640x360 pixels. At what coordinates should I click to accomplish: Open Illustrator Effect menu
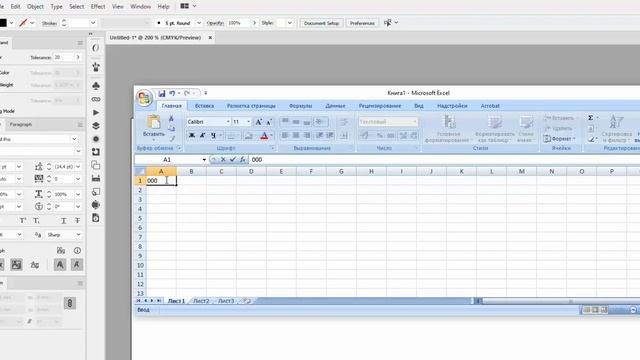pyautogui.click(x=98, y=7)
